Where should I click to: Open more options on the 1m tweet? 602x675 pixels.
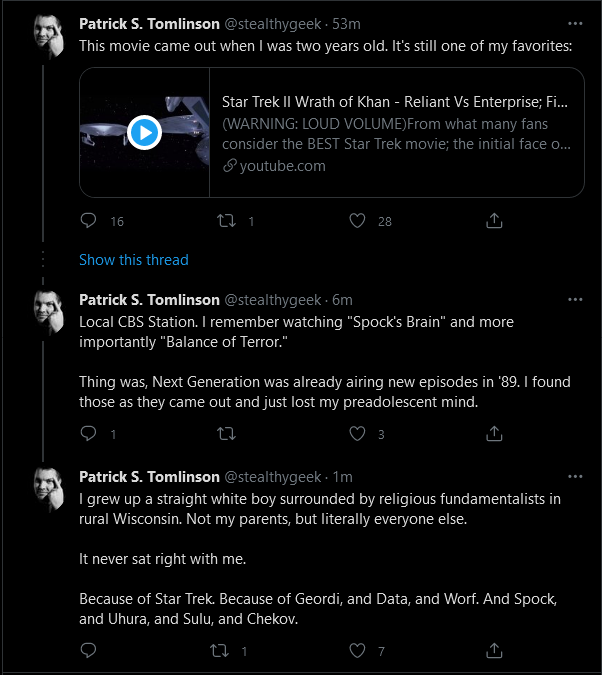[x=575, y=477]
